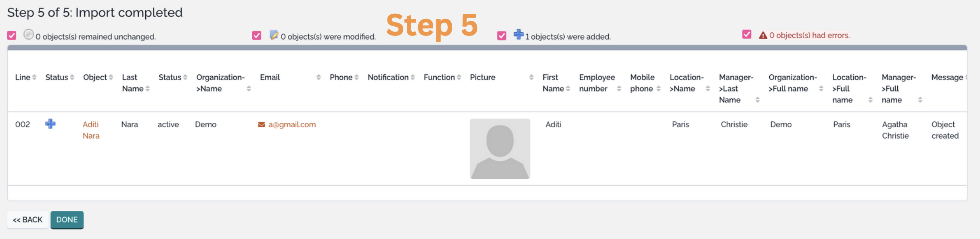The image size is (980, 239).
Task: Sort the table by Line column
Action: pos(34,77)
